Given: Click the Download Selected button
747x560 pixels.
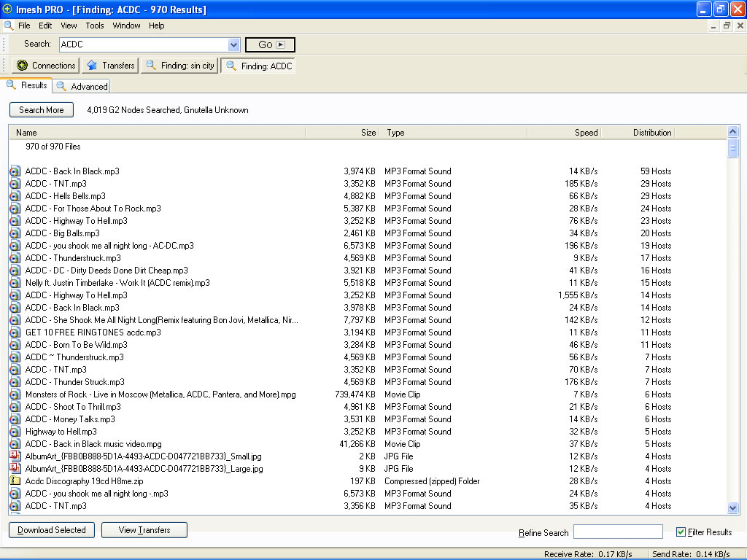Looking at the screenshot, I should pos(52,530).
